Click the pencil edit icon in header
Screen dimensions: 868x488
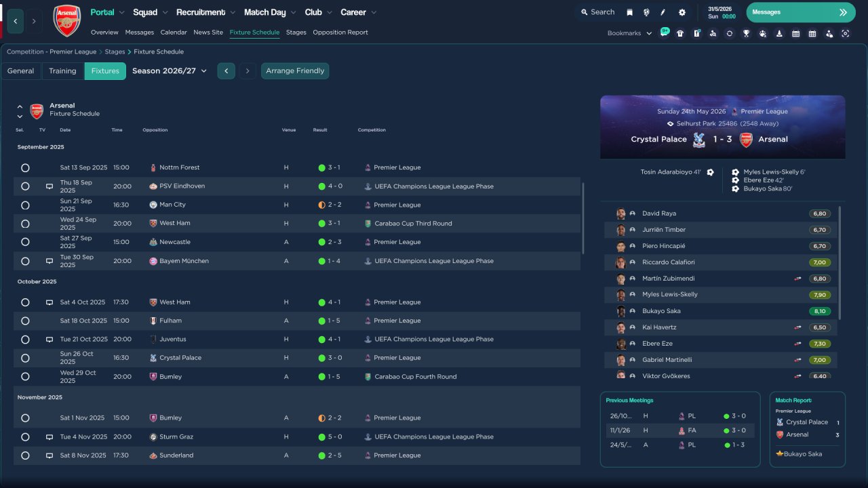pos(663,12)
